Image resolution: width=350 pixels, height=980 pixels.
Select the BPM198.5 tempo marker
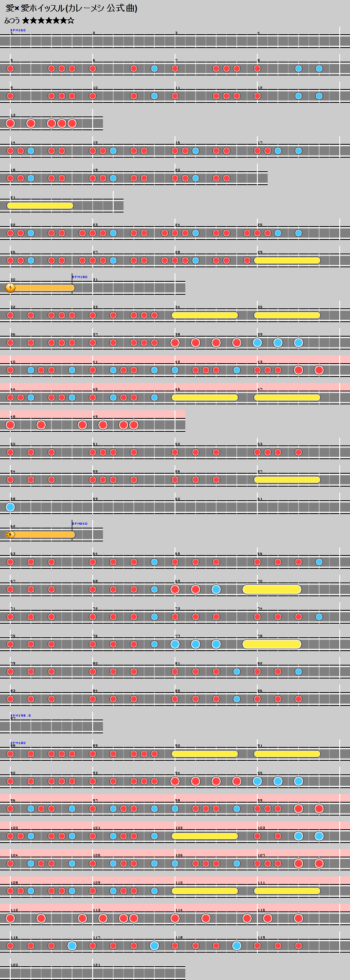tap(21, 716)
